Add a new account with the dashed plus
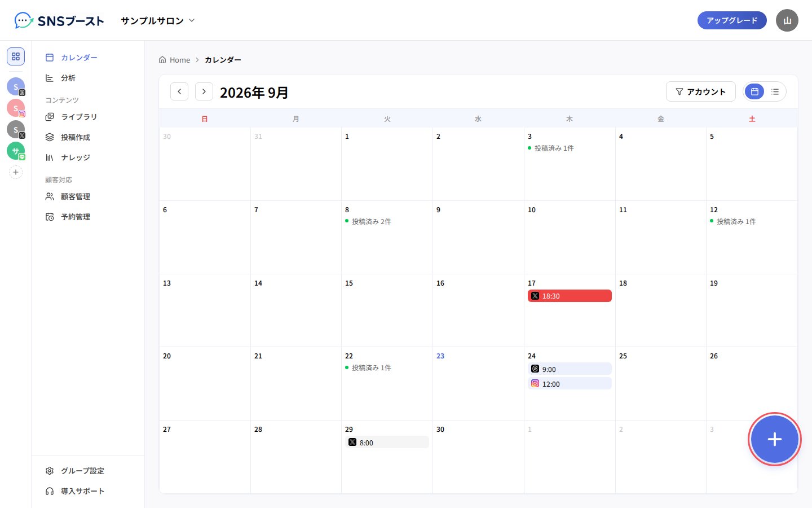 point(16,172)
